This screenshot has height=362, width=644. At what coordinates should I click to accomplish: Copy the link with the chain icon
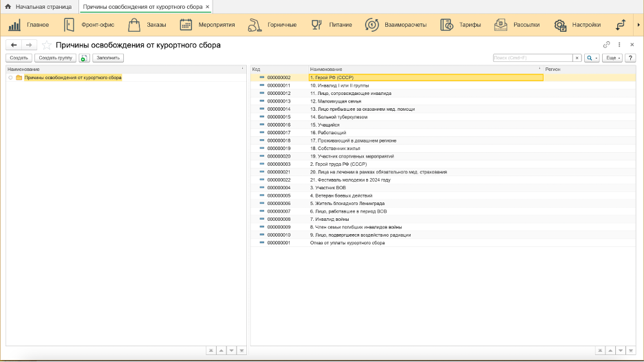click(606, 44)
